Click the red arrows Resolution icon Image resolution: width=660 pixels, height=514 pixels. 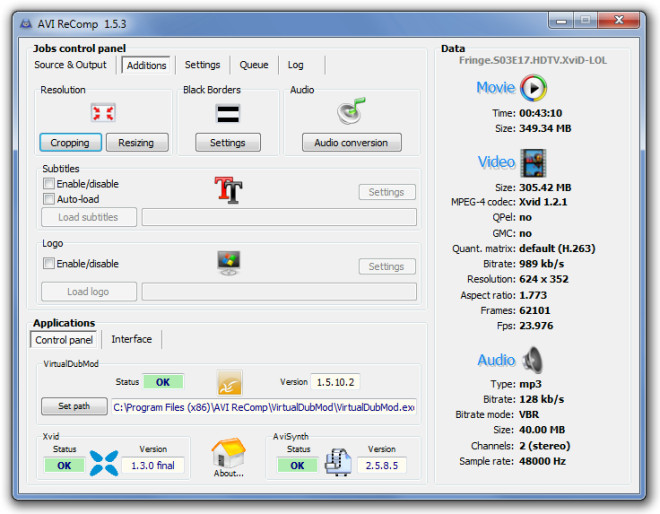103,113
